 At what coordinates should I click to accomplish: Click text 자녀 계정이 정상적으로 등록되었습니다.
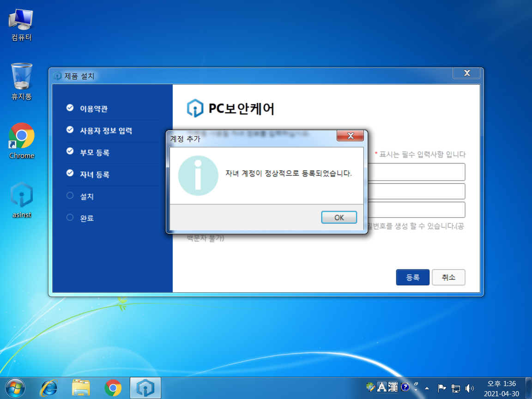[x=289, y=173]
